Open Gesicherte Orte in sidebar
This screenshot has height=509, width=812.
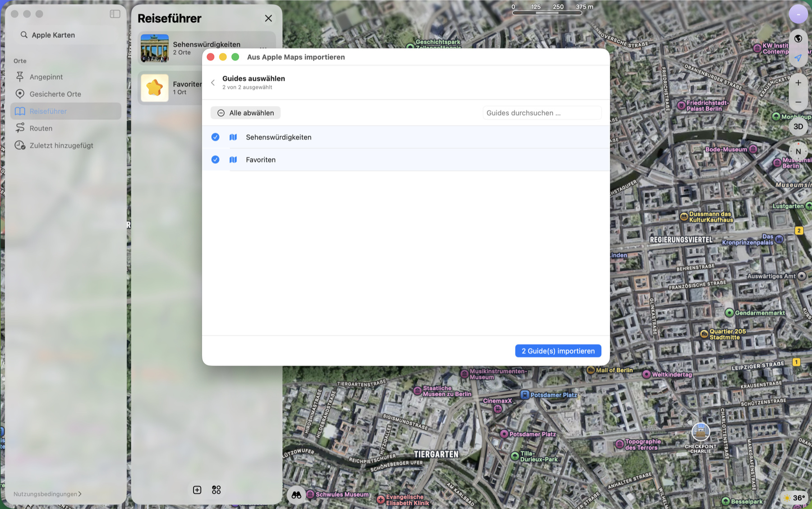tap(65, 94)
